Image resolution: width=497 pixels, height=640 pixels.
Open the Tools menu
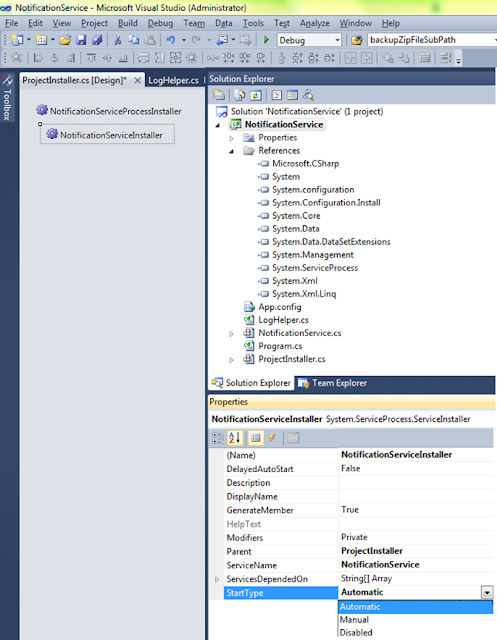point(253,23)
